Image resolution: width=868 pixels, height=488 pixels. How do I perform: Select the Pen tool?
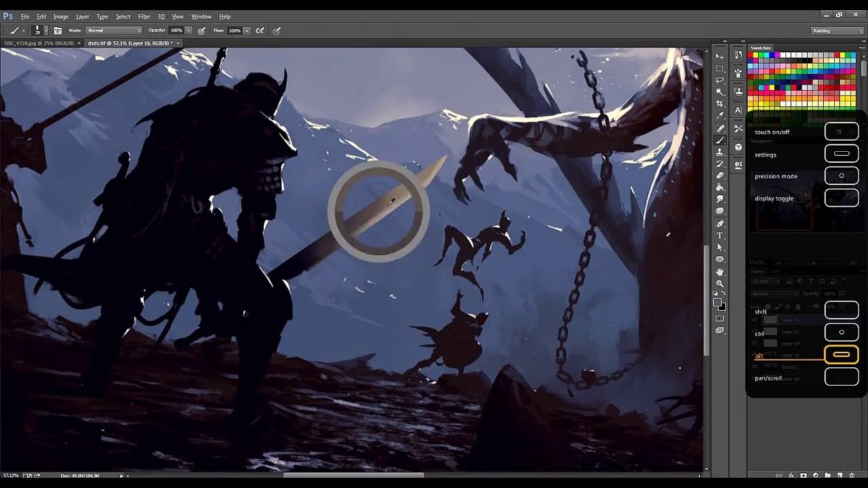click(x=719, y=224)
